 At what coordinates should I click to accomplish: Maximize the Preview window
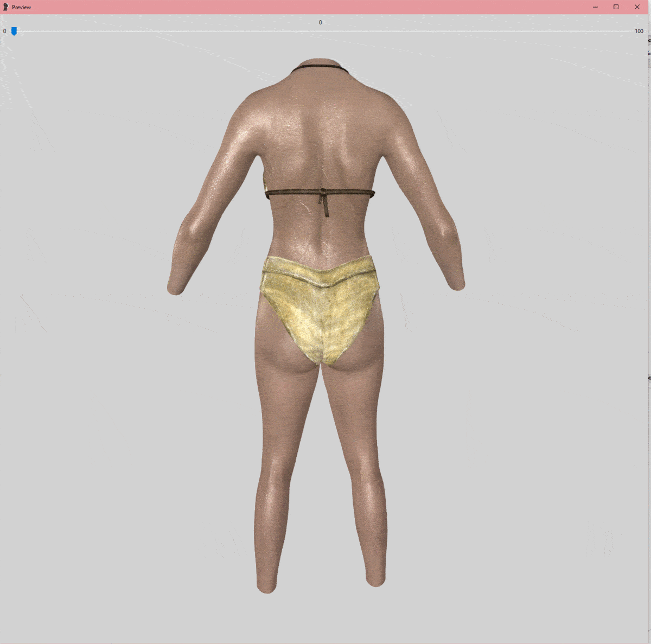click(x=616, y=7)
